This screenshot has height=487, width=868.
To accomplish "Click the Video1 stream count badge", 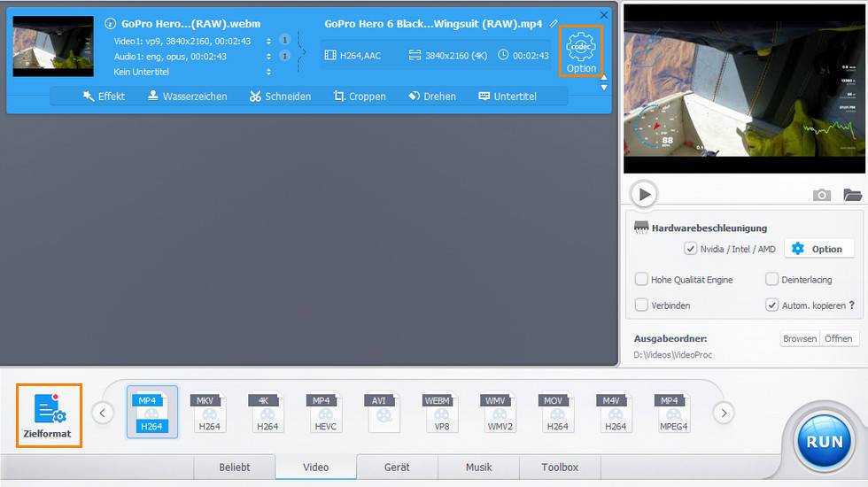I will tap(284, 40).
